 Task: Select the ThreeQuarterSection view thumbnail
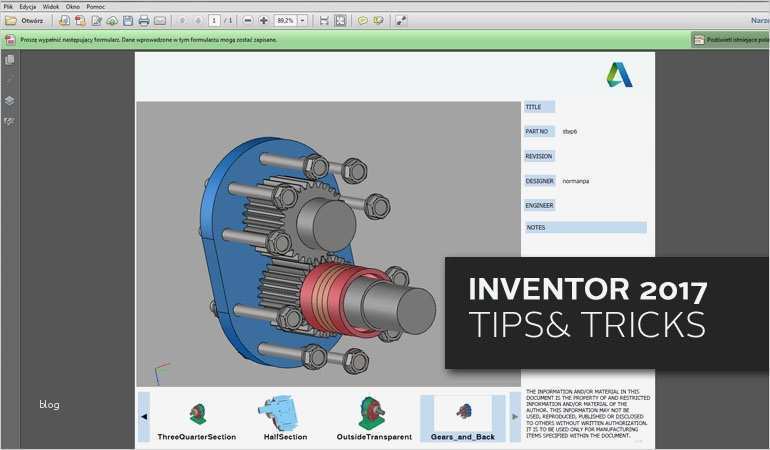click(x=197, y=420)
